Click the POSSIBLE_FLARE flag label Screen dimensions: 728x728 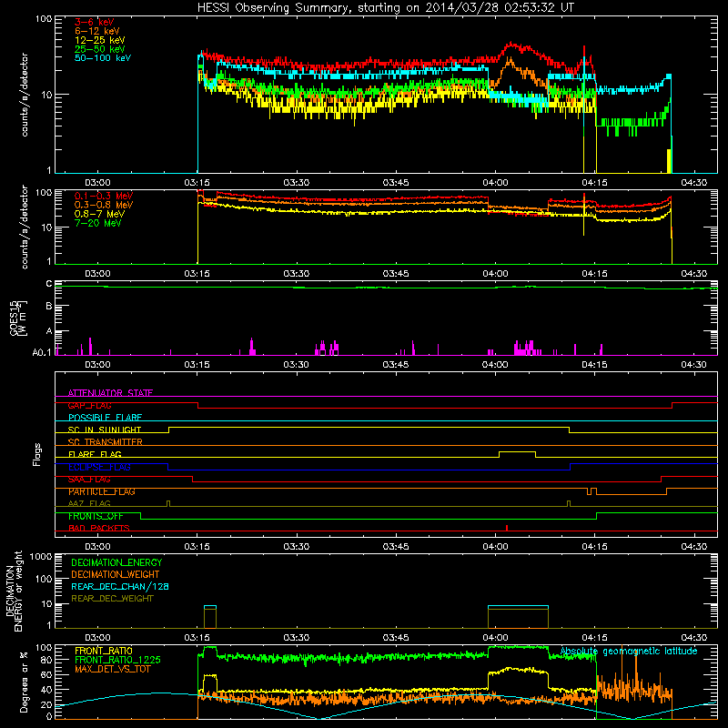pyautogui.click(x=105, y=418)
